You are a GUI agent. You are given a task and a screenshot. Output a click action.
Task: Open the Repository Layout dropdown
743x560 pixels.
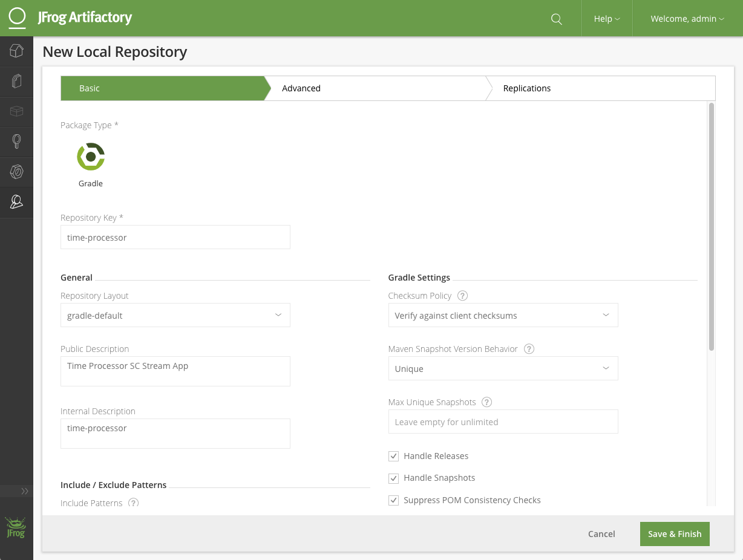[175, 315]
